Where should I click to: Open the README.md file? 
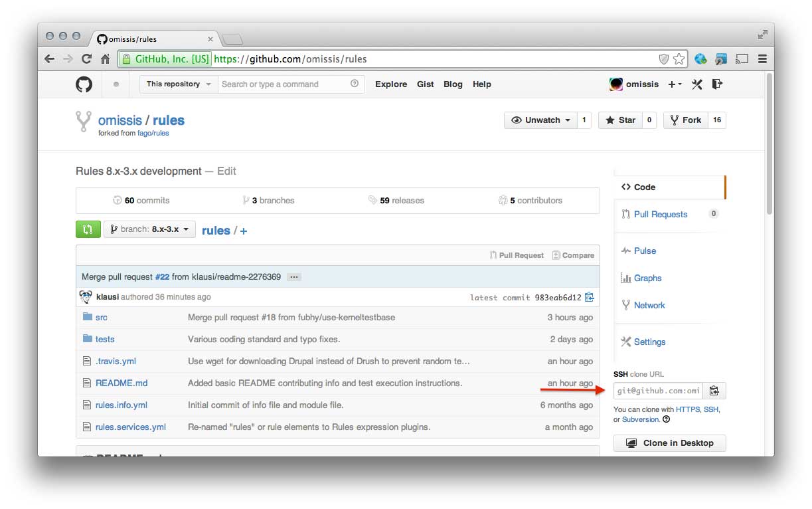(x=122, y=383)
